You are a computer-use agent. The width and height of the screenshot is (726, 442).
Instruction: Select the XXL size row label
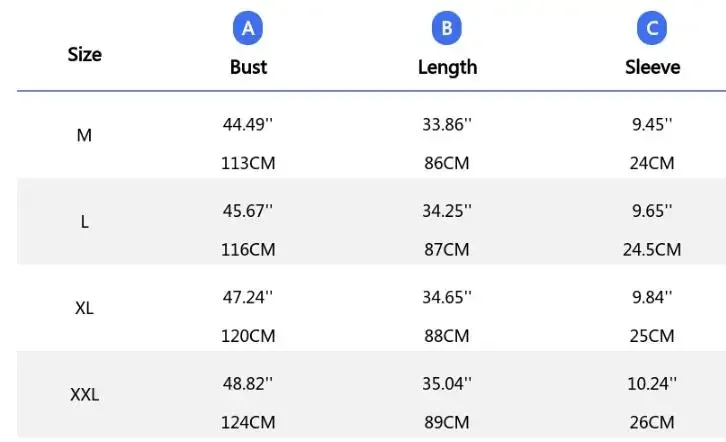tap(84, 395)
